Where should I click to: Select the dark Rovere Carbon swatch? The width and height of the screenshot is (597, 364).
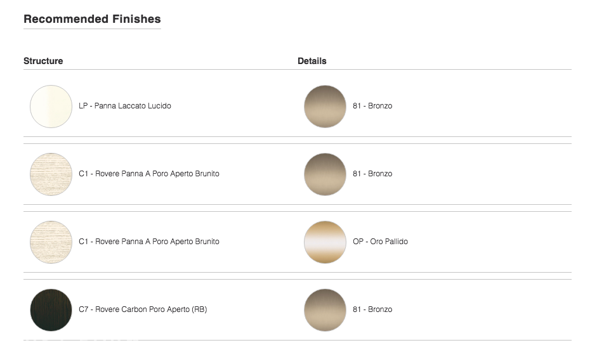51,310
